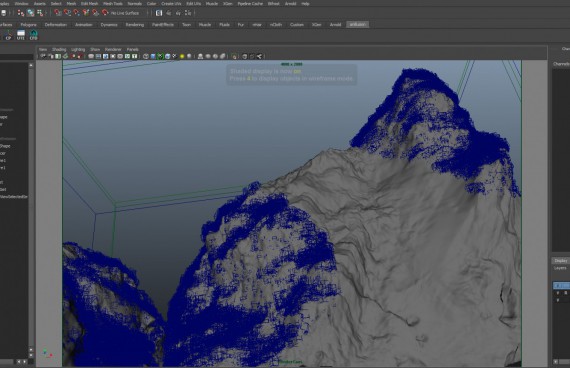Viewport: 570px width, 368px height.
Task: Select by hierarchy mode icon
Action: pos(21,13)
